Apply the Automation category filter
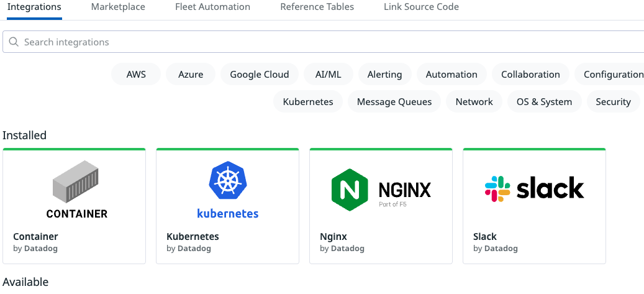Viewport: 644px width, 294px height. pyautogui.click(x=451, y=75)
